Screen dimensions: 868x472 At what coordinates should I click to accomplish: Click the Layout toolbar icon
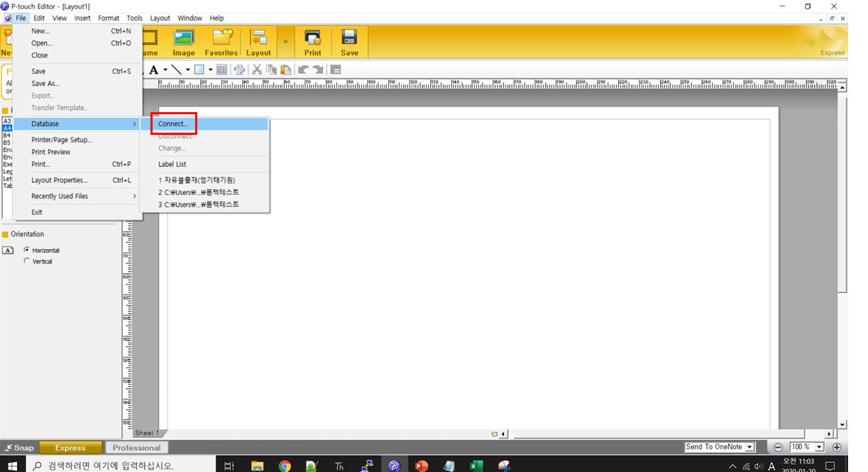(258, 43)
